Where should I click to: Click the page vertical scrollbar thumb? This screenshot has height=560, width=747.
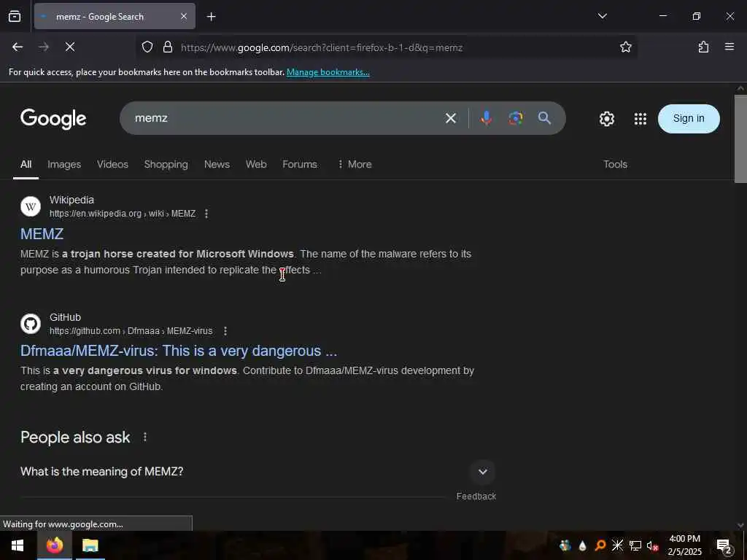click(740, 139)
